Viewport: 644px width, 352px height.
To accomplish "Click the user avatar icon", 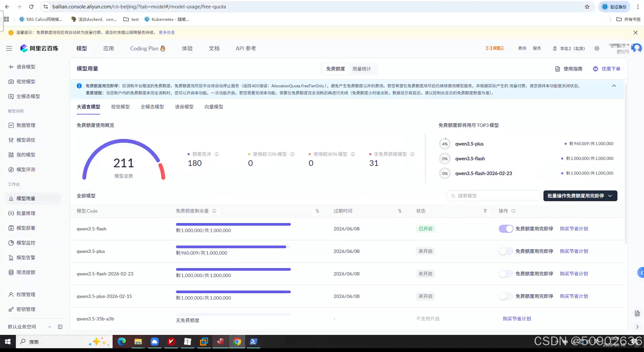I will [637, 48].
